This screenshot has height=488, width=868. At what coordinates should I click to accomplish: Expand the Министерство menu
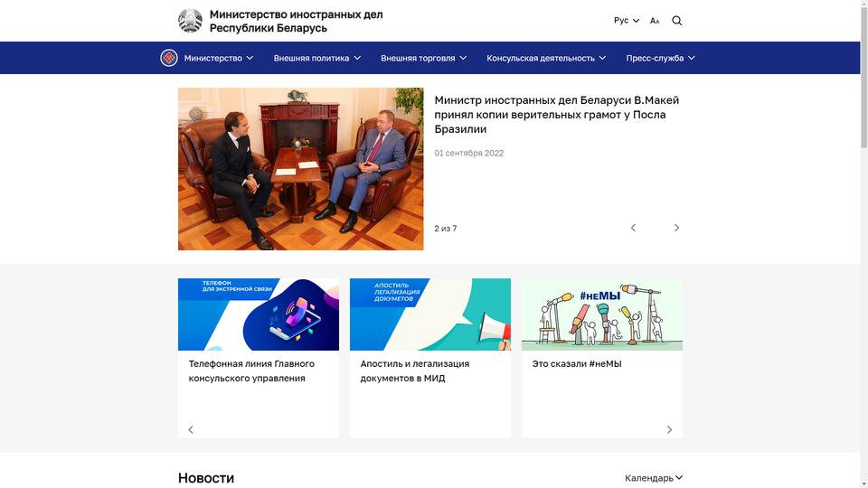click(x=219, y=58)
